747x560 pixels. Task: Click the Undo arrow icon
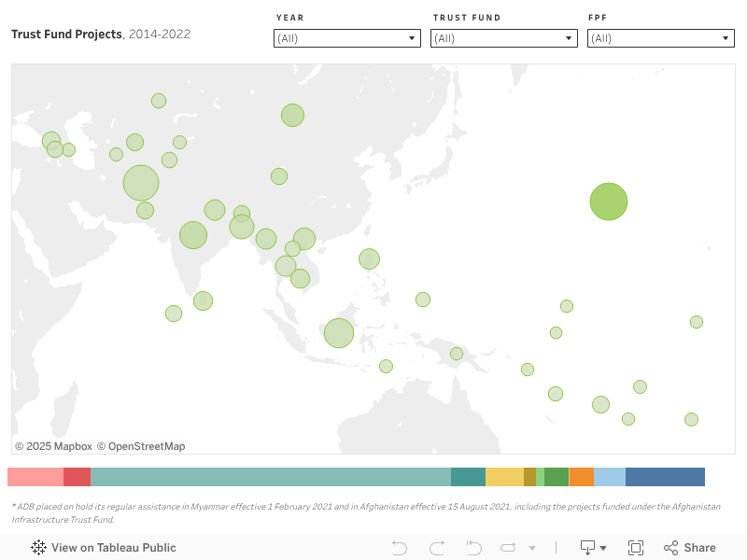coord(400,548)
